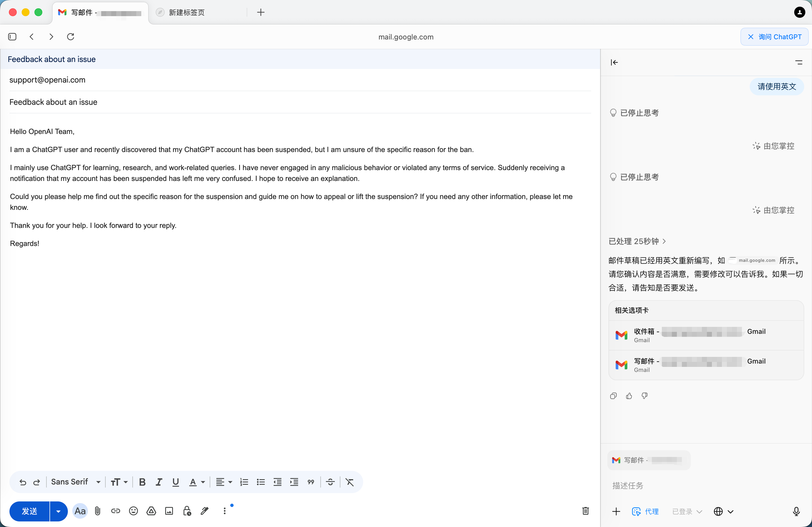812x527 pixels.
Task: Click the attach files paperclip icon
Action: click(98, 511)
